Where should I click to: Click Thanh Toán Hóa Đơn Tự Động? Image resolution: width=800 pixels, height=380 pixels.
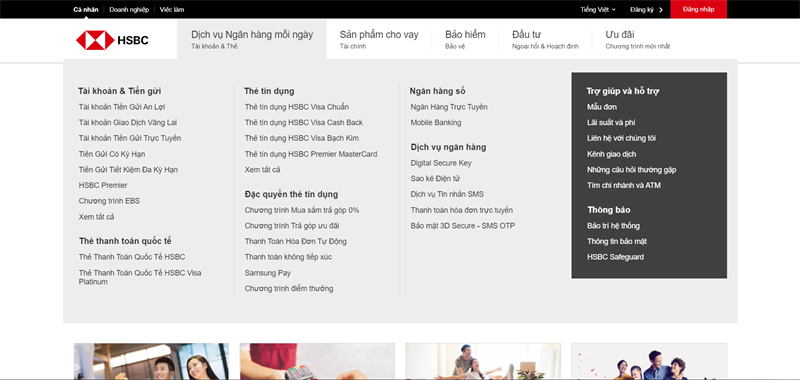[295, 241]
